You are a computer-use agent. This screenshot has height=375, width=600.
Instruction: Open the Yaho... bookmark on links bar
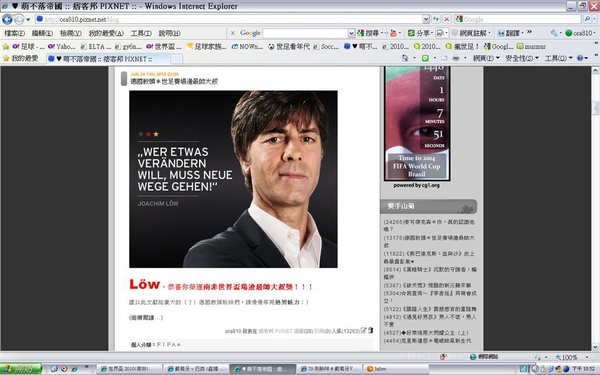coord(62,46)
